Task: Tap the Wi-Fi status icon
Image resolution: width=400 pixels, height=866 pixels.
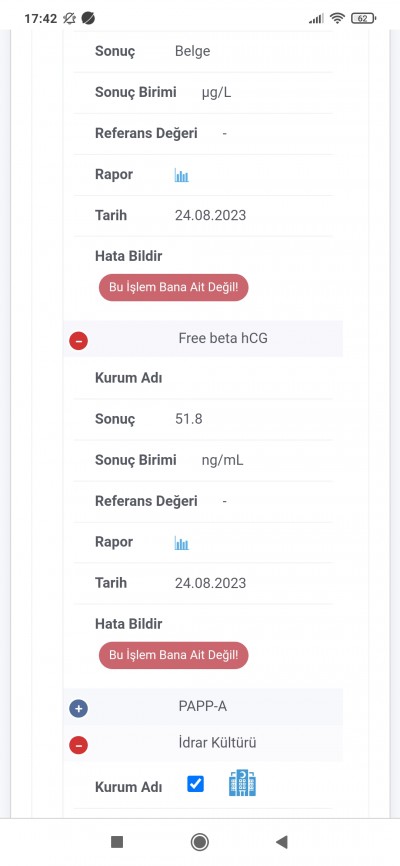Action: (337, 18)
